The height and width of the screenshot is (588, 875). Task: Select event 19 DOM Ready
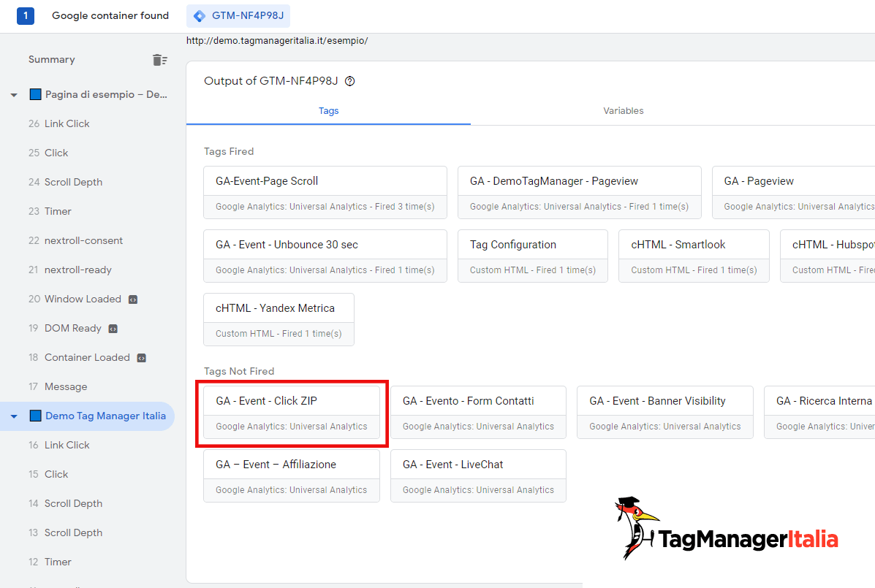tap(65, 328)
